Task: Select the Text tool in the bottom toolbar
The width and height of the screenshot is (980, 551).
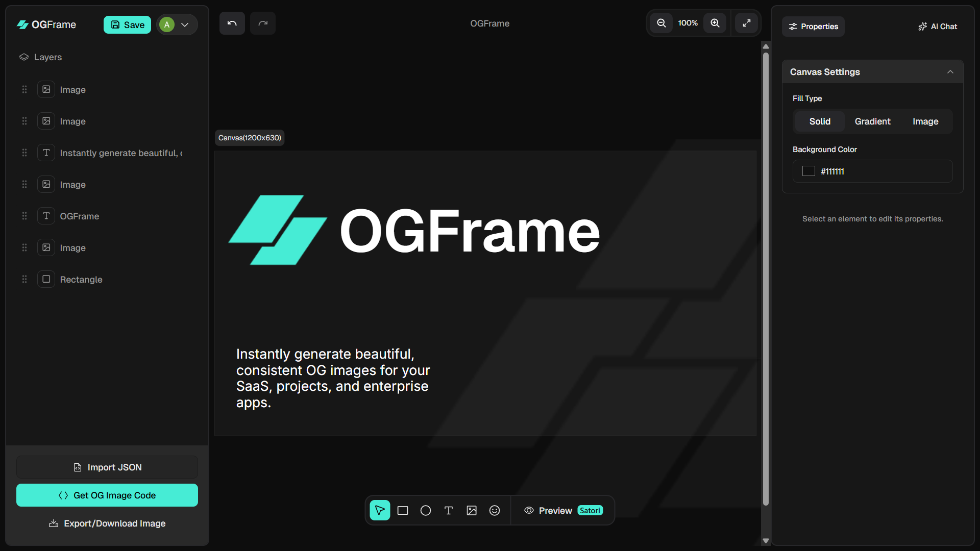Action: point(449,510)
